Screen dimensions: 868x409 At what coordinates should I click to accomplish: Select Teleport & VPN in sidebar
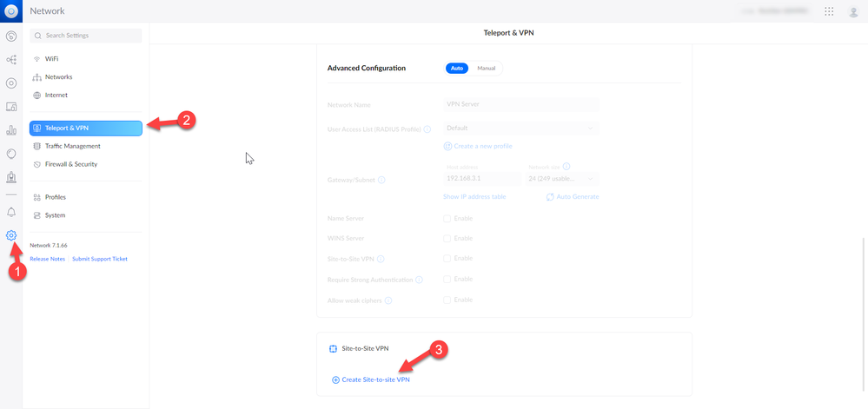[86, 128]
